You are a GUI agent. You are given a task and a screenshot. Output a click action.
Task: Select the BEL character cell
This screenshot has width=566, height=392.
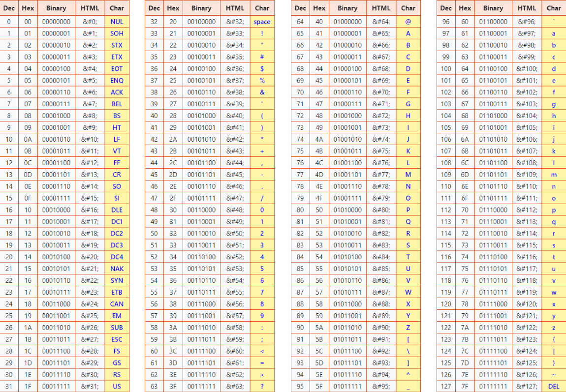[117, 104]
